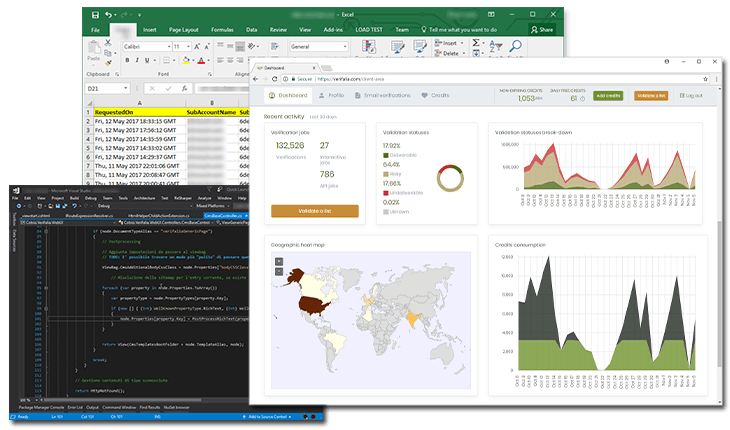Click the Sort & Filter icon
730x430 pixels.
[x=496, y=46]
